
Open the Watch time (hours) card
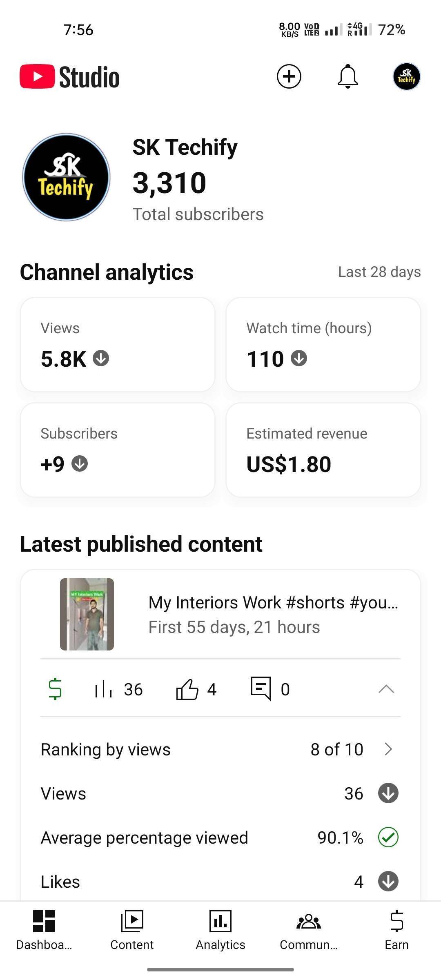(x=323, y=345)
